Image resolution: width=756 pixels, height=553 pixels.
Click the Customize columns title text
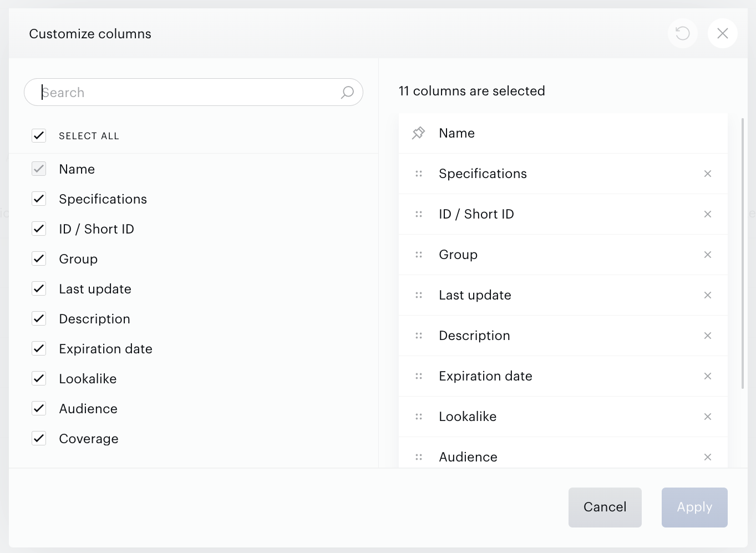point(90,34)
